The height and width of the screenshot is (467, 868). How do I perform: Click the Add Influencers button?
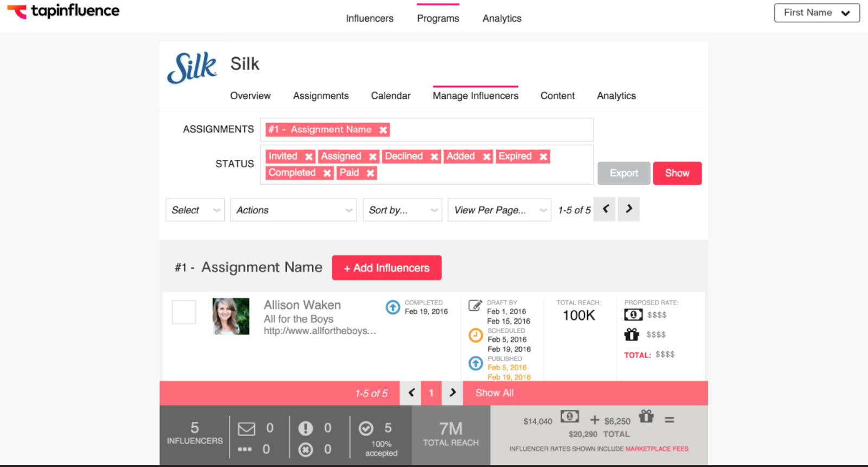(x=387, y=268)
